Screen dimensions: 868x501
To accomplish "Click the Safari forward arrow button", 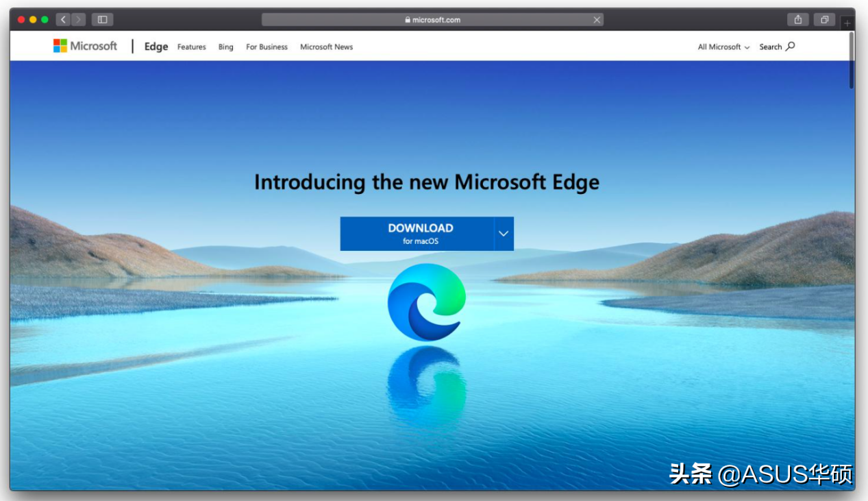I will point(79,20).
